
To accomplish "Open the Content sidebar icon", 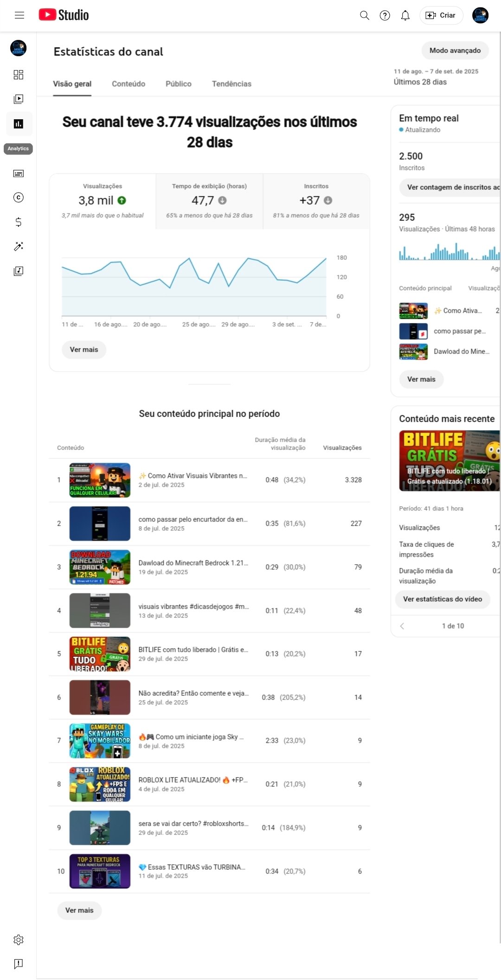I will (19, 99).
